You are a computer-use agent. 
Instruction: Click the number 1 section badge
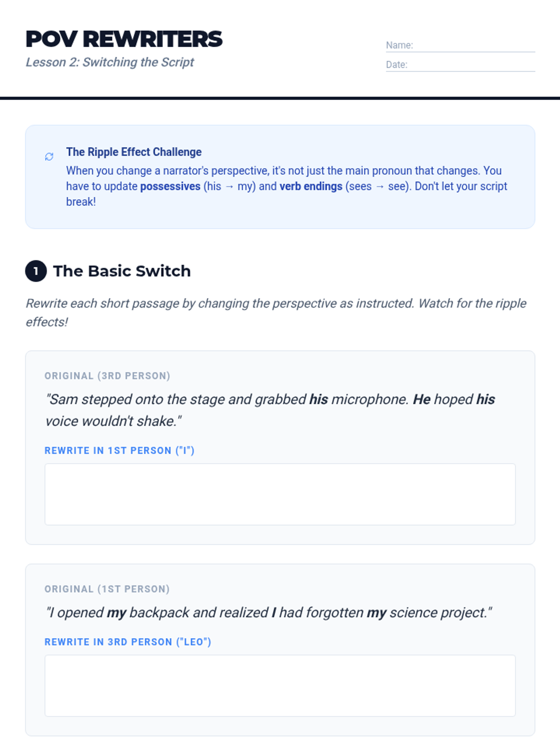(36, 271)
